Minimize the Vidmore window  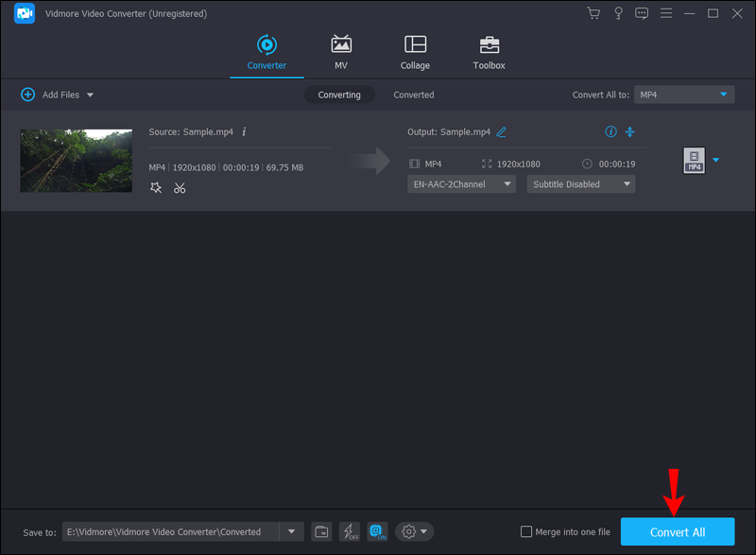pos(690,13)
